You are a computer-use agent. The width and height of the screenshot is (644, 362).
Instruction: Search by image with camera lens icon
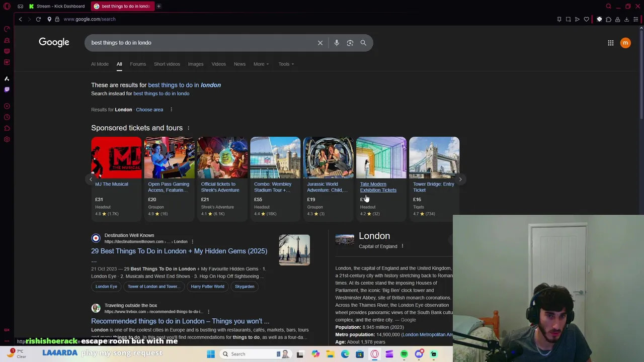pyautogui.click(x=350, y=43)
